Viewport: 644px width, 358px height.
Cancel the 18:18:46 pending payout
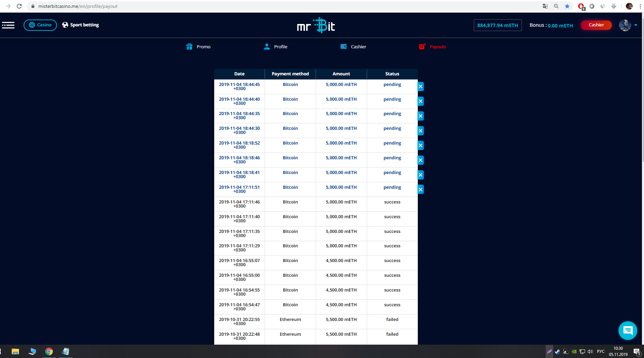[x=421, y=160]
